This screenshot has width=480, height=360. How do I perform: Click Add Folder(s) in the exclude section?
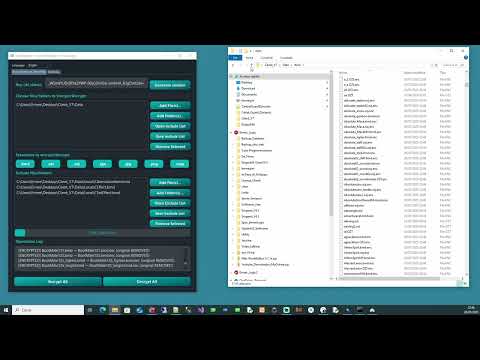pyautogui.click(x=170, y=193)
